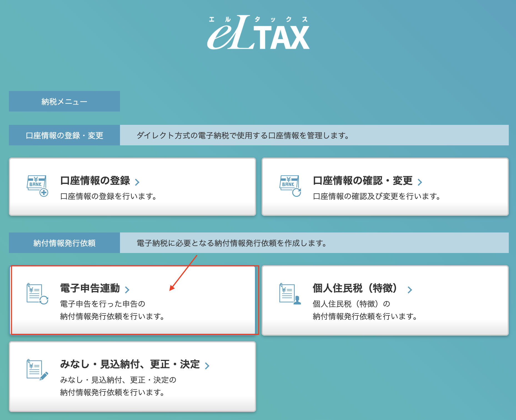Click the yen document person icon
Screen dimensions: 516x420
pos(290,294)
